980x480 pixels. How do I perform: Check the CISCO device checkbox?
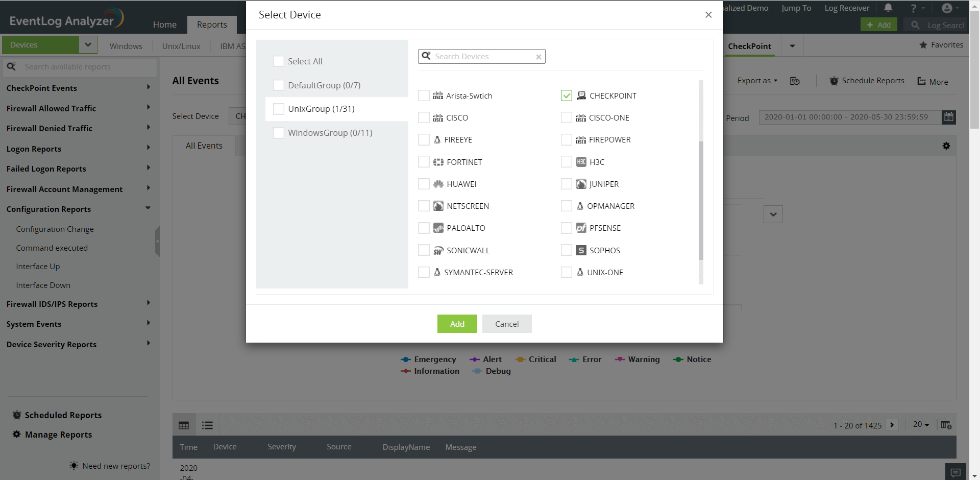(424, 117)
